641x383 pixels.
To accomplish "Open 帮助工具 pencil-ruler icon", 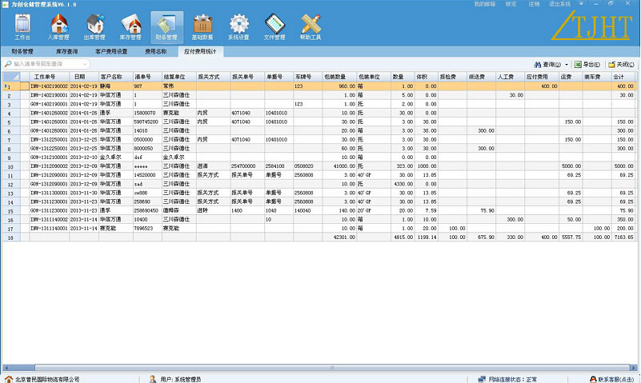I will click(x=310, y=27).
